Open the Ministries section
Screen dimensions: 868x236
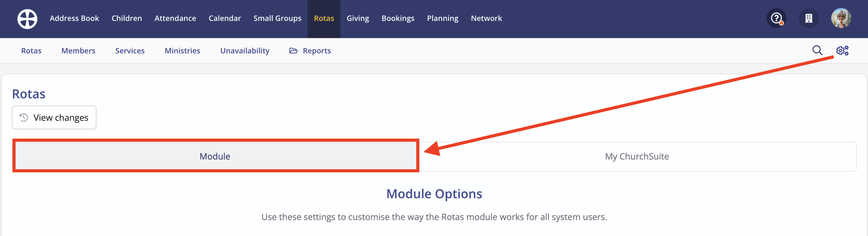(x=182, y=51)
